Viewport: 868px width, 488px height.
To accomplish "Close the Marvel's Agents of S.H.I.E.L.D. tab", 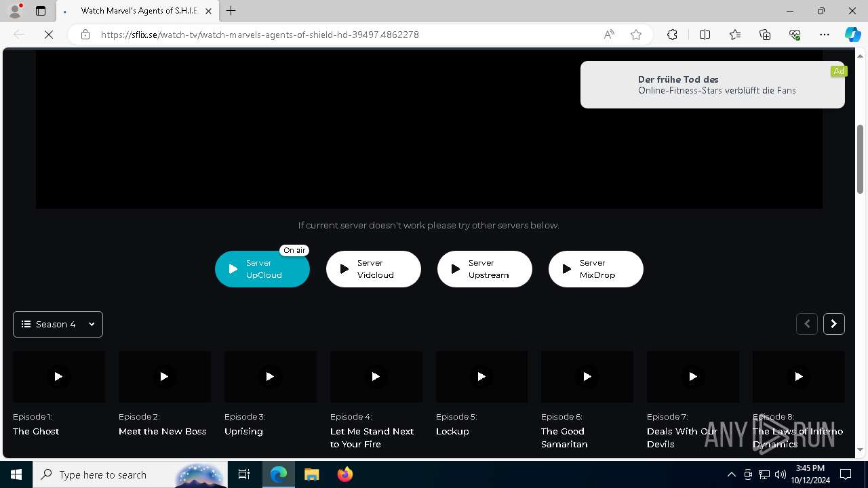I will [x=208, y=11].
